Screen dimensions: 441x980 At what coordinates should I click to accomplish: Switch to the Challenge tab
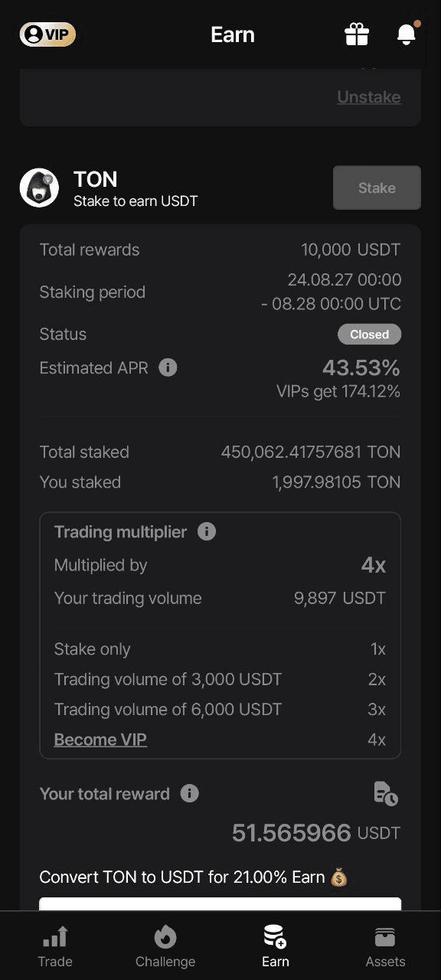[165, 946]
